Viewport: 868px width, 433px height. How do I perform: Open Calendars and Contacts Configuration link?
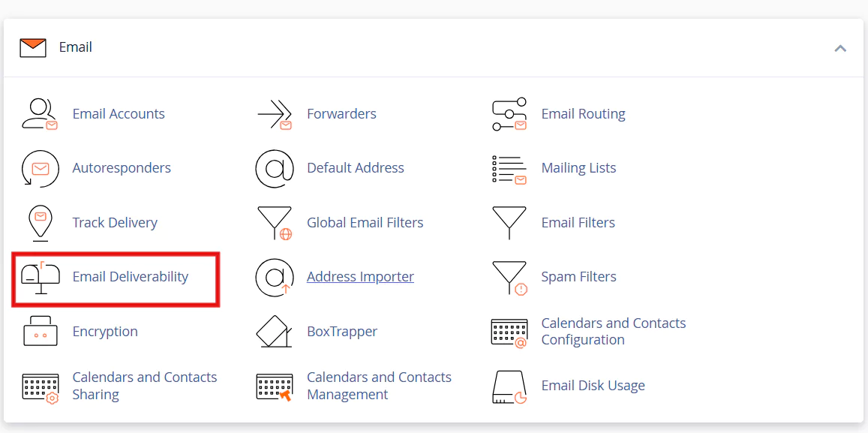pyautogui.click(x=614, y=331)
